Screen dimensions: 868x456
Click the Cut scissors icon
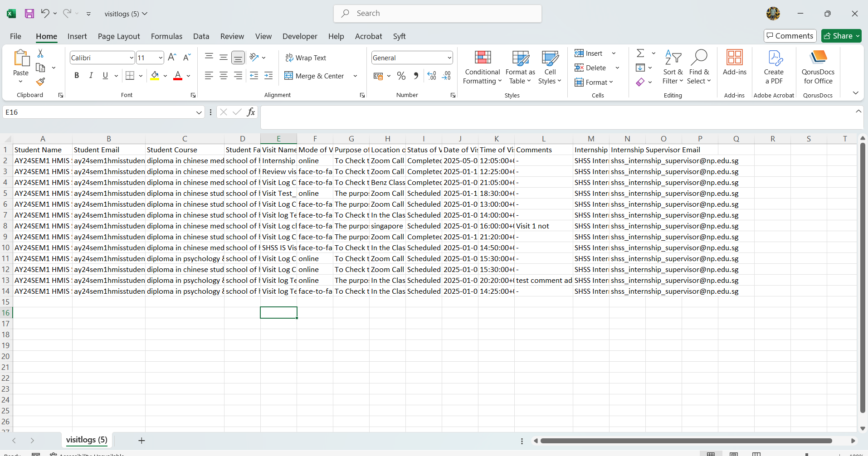click(x=40, y=53)
